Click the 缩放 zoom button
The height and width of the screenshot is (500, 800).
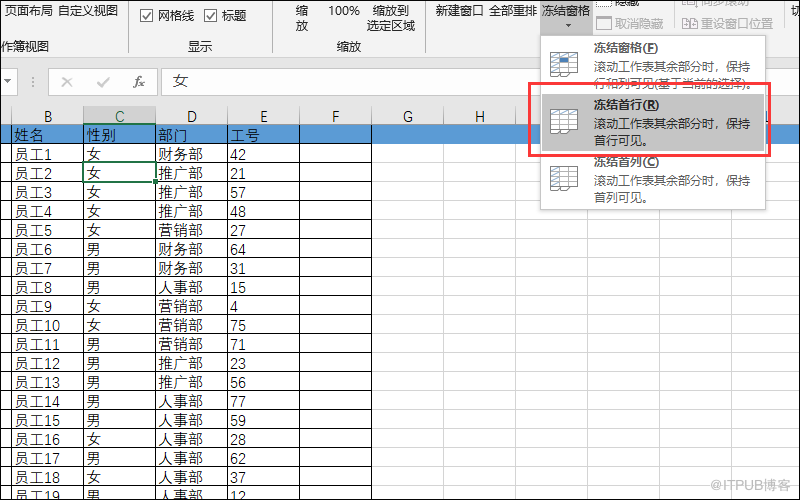(302, 18)
